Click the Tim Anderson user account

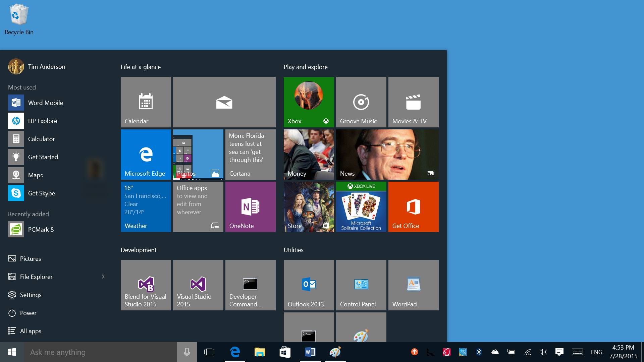pyautogui.click(x=37, y=66)
